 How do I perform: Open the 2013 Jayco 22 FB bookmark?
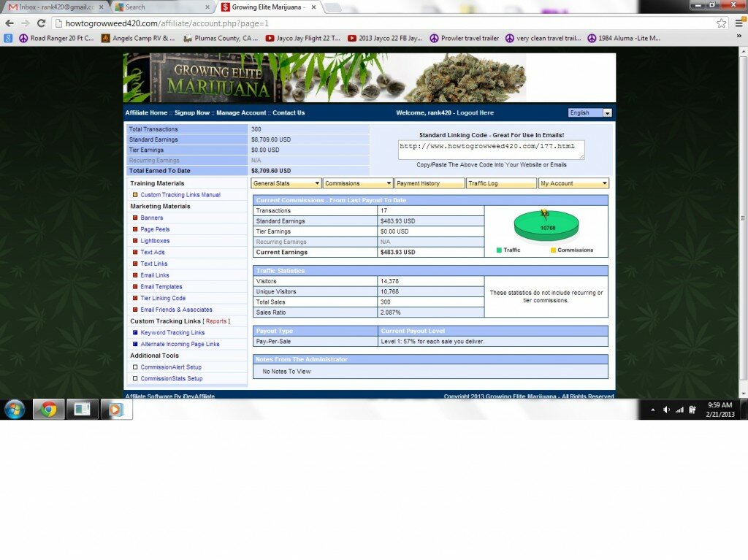385,38
